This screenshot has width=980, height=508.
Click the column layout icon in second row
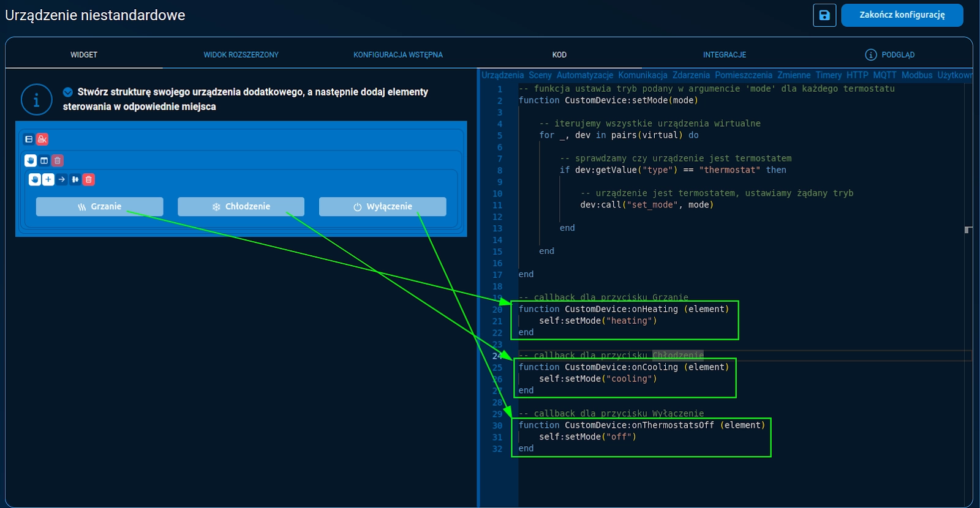pyautogui.click(x=44, y=161)
